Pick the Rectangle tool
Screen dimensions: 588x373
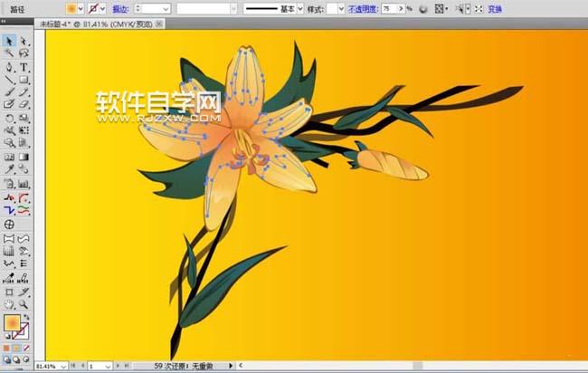pos(24,80)
